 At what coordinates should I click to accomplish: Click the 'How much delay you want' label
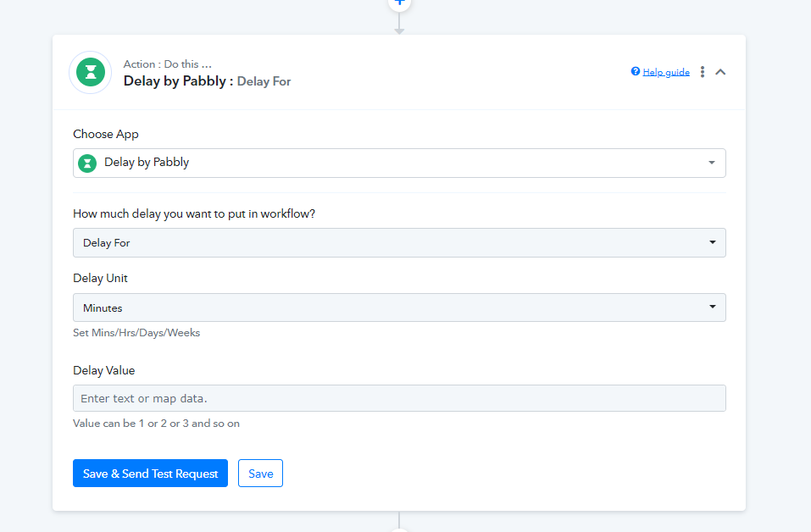(194, 214)
